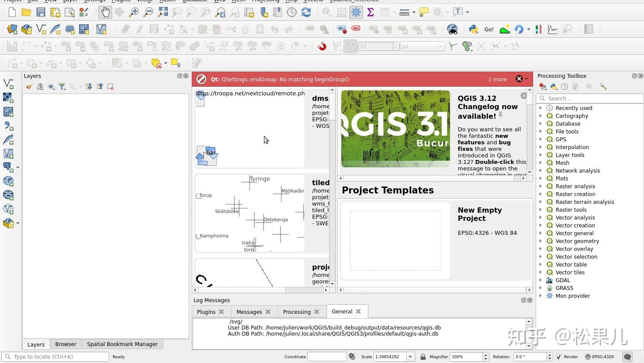The image size is (644, 363).
Task: Open the Style Manager
Action: (x=84, y=12)
